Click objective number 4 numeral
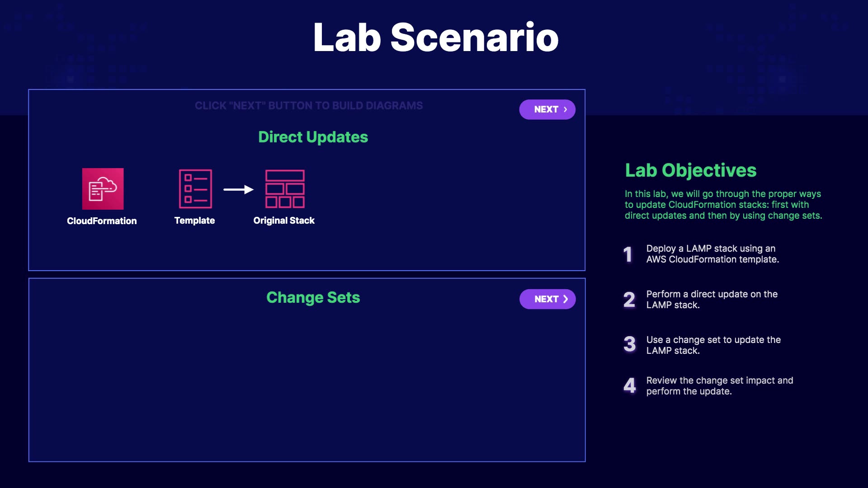 pyautogui.click(x=629, y=386)
